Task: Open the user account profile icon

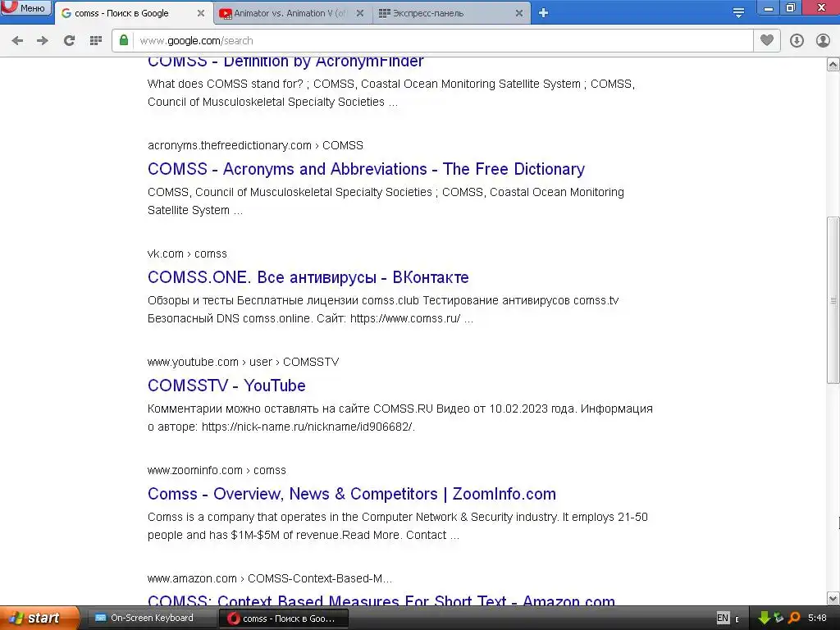Action: pos(823,41)
